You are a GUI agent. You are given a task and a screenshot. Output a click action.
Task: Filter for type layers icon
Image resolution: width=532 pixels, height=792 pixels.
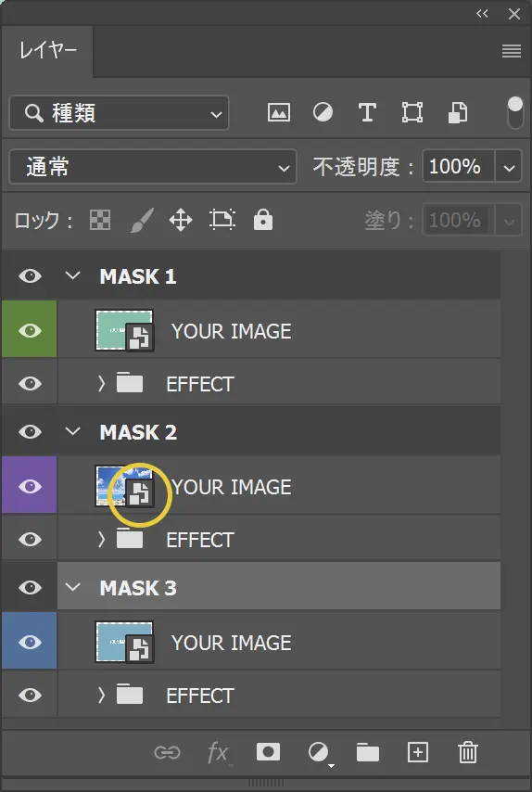[x=367, y=112]
